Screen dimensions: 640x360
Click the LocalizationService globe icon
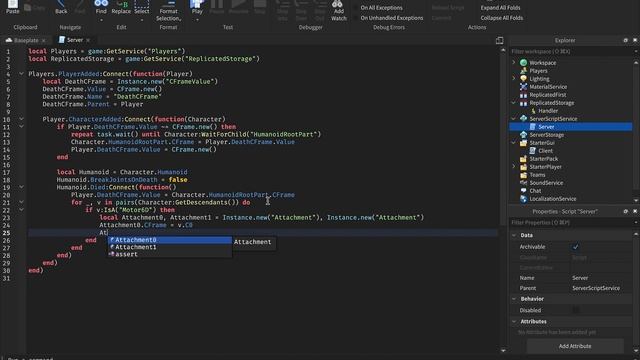point(524,199)
